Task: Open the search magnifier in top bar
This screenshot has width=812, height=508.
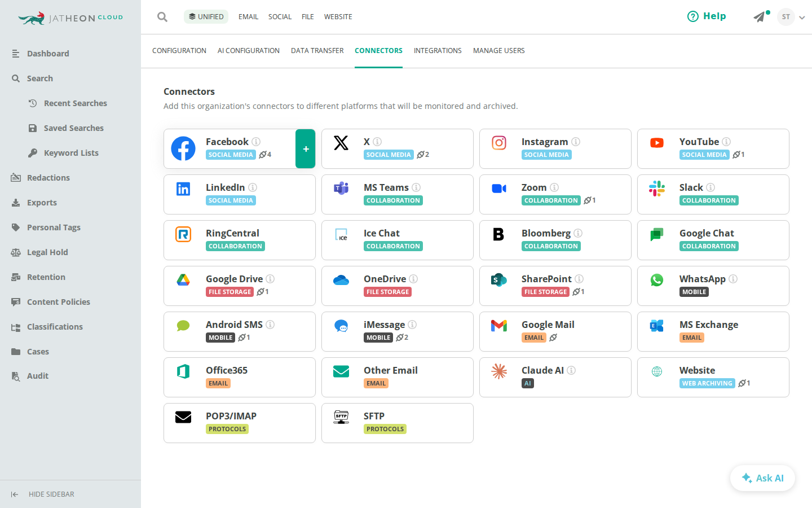Action: 162,17
